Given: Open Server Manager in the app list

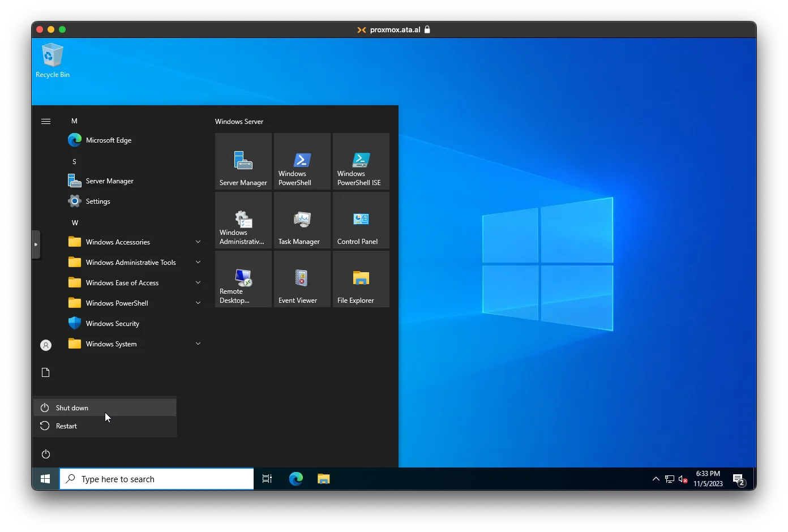Looking at the screenshot, I should (x=134, y=181).
